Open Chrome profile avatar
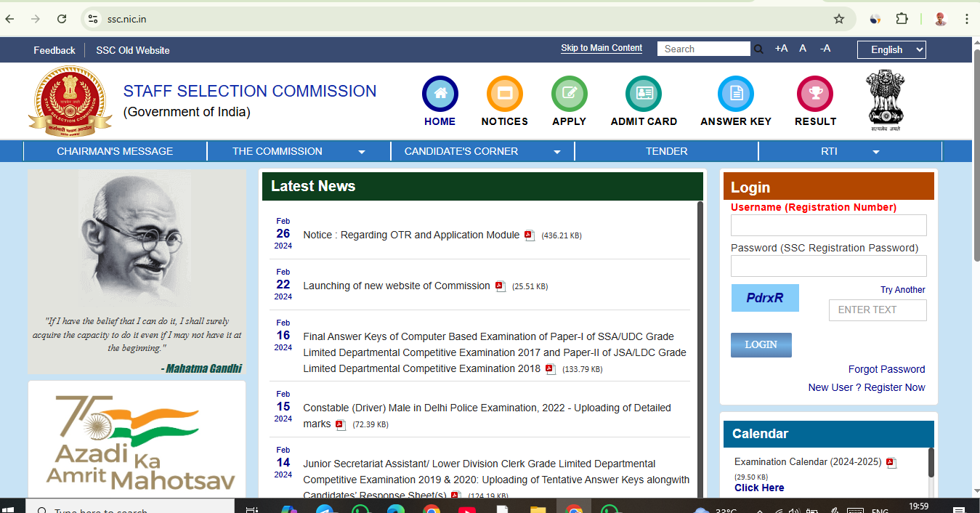This screenshot has height=513, width=980. tap(940, 19)
